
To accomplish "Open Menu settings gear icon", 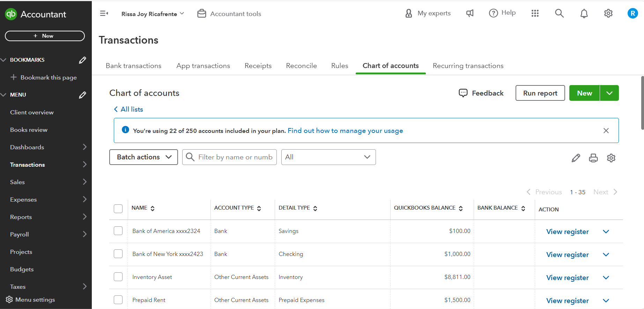I will coord(9,299).
